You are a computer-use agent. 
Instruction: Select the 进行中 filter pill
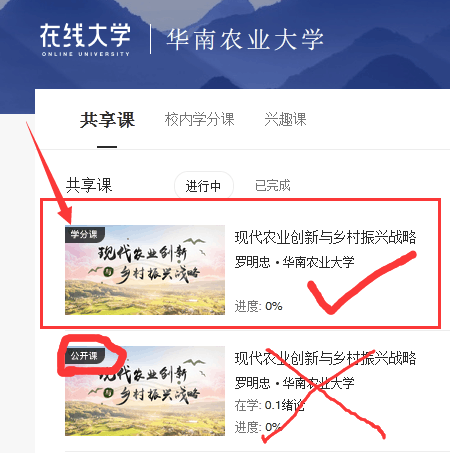(x=204, y=186)
